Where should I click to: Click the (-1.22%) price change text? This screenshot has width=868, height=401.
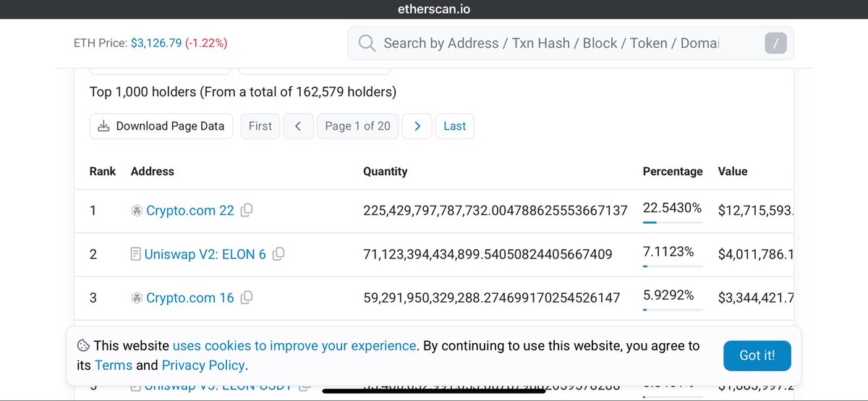coord(206,43)
